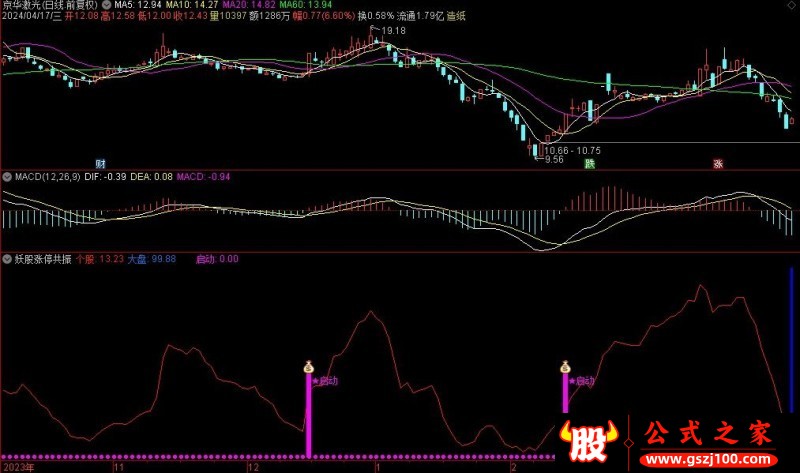800x473 pixels.
Task: Click the 2023年 label on time axis
Action: (19, 467)
